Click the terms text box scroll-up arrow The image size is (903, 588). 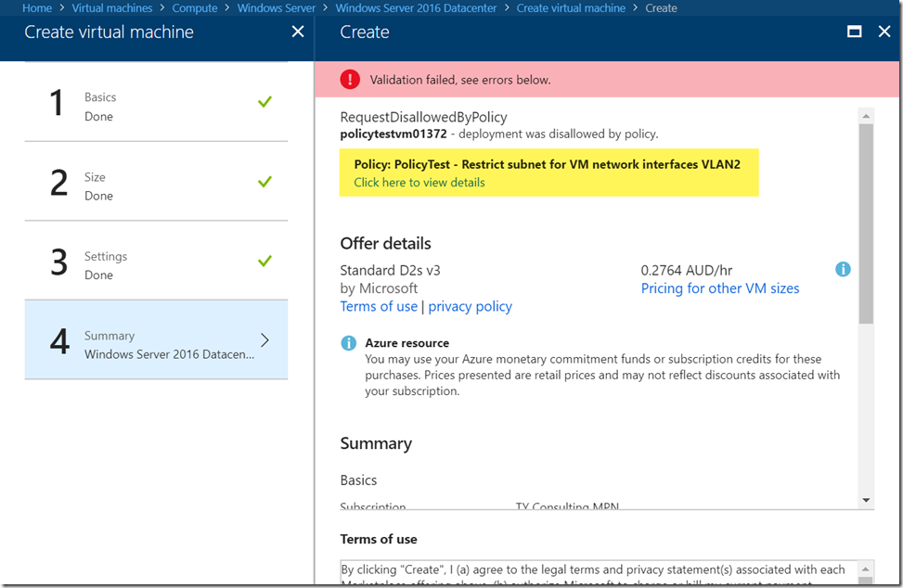(866, 569)
